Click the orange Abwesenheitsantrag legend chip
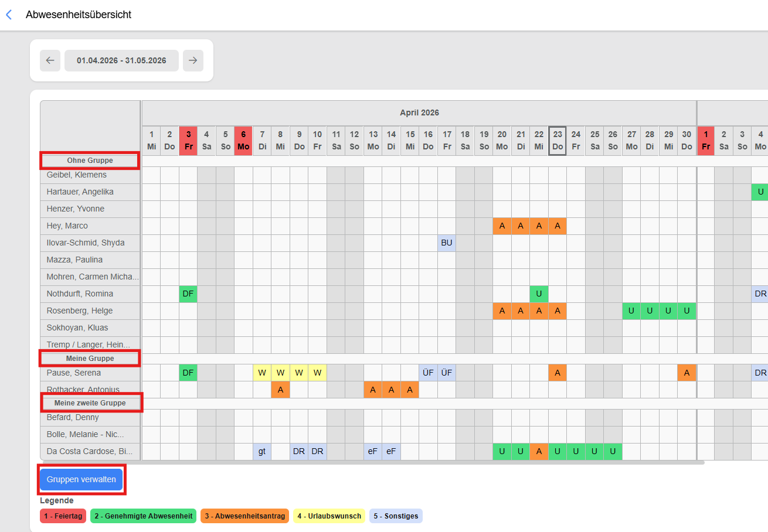 244,516
